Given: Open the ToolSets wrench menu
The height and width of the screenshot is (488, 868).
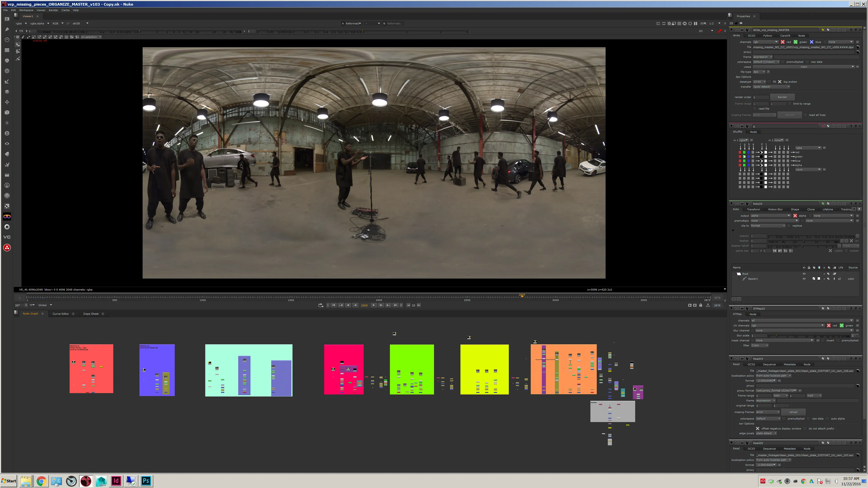Looking at the screenshot, I should (x=7, y=165).
